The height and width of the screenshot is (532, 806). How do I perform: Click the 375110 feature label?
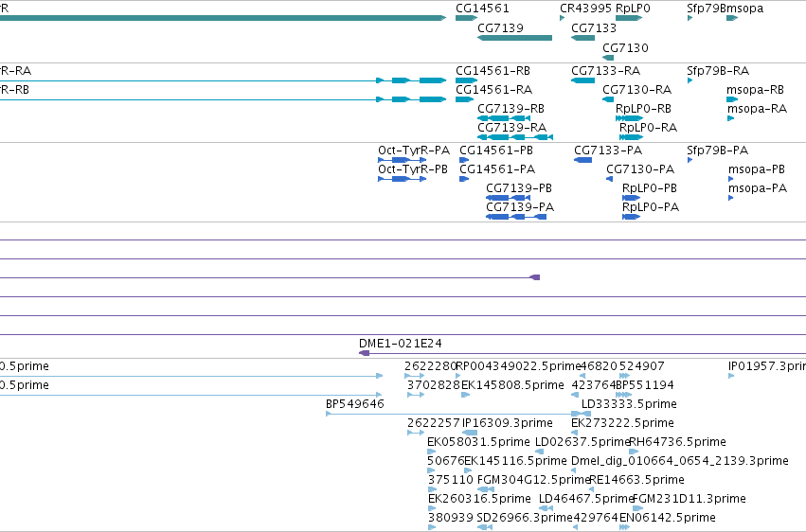point(450,480)
